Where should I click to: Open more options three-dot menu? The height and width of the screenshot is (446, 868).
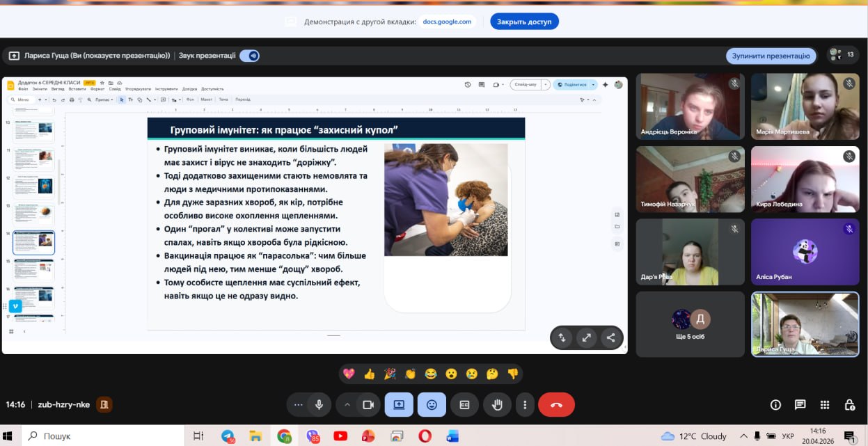tap(525, 404)
